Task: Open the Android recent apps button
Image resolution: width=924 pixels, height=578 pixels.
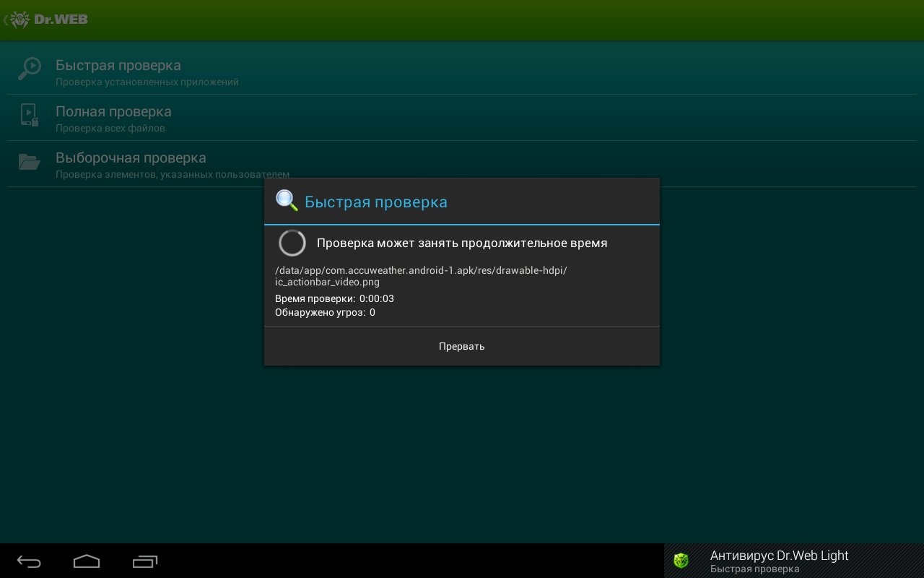Action: pos(145,561)
